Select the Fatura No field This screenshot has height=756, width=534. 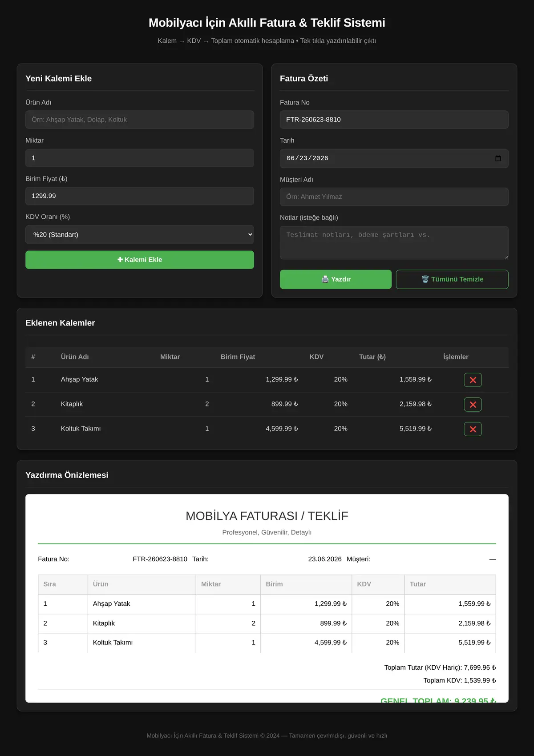click(x=394, y=120)
